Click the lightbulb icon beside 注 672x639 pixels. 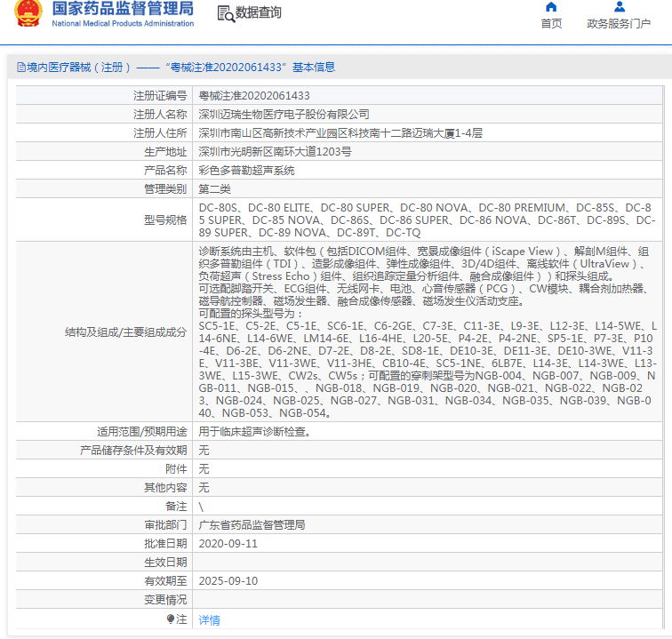[171, 619]
